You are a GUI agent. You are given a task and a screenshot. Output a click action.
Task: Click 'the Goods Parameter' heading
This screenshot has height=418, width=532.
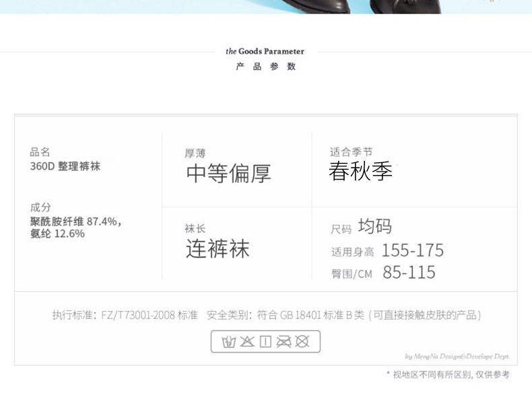(x=265, y=51)
